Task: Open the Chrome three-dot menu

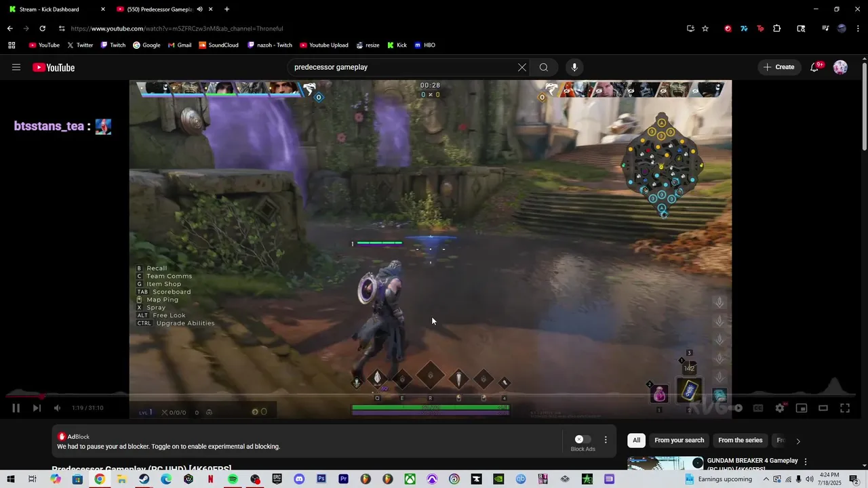Action: click(858, 28)
